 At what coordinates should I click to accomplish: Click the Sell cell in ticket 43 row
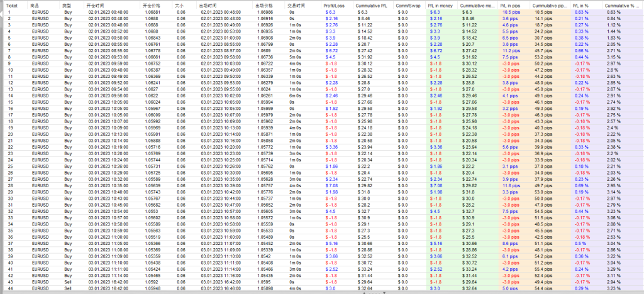[x=68, y=283]
